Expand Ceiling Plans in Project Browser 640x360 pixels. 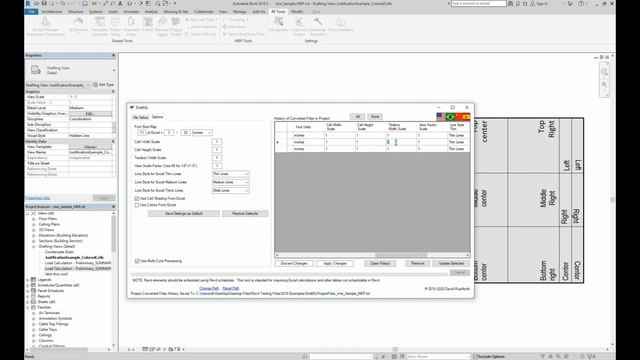[34, 224]
